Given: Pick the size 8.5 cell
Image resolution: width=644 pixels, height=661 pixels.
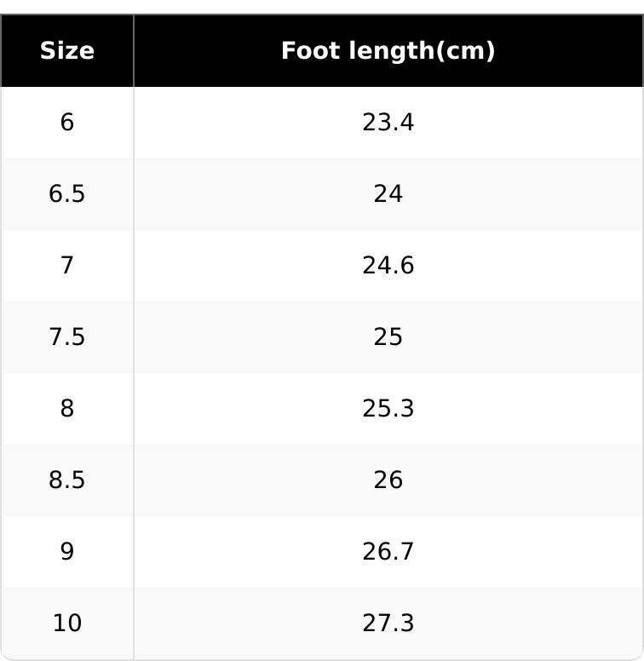Looking at the screenshot, I should pos(66,480).
